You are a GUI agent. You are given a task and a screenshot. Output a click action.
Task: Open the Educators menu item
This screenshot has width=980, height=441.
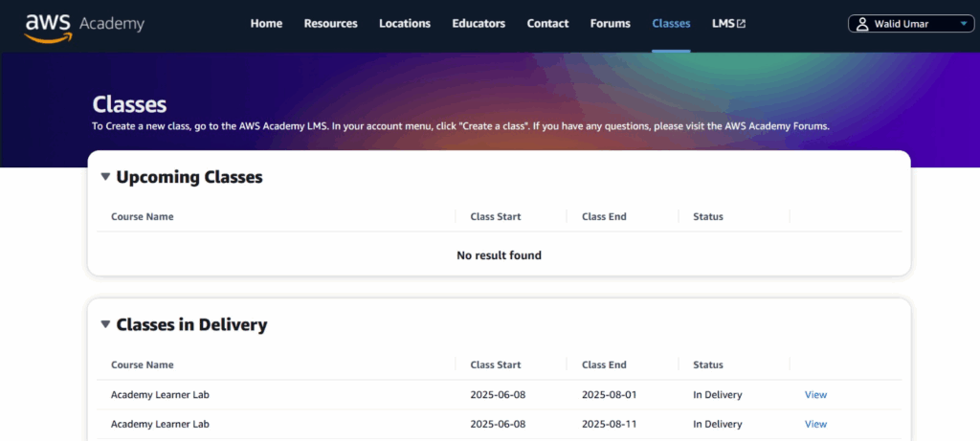479,24
